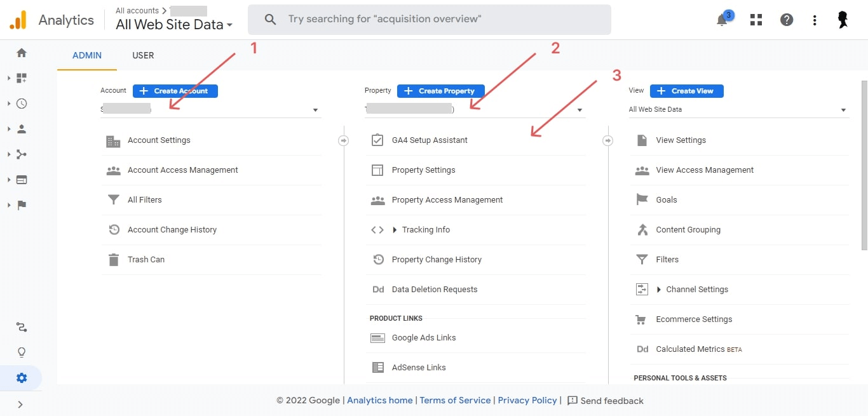The width and height of the screenshot is (868, 416).
Task: Open the View selector dropdown
Action: click(x=739, y=109)
